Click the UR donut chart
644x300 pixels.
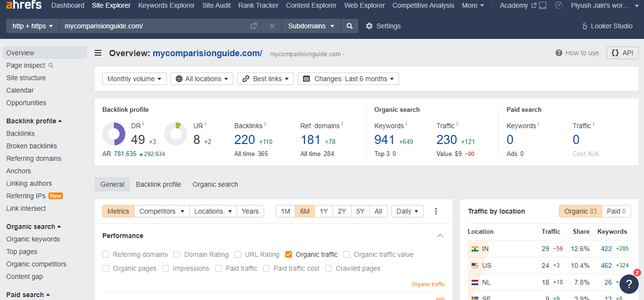[176, 134]
